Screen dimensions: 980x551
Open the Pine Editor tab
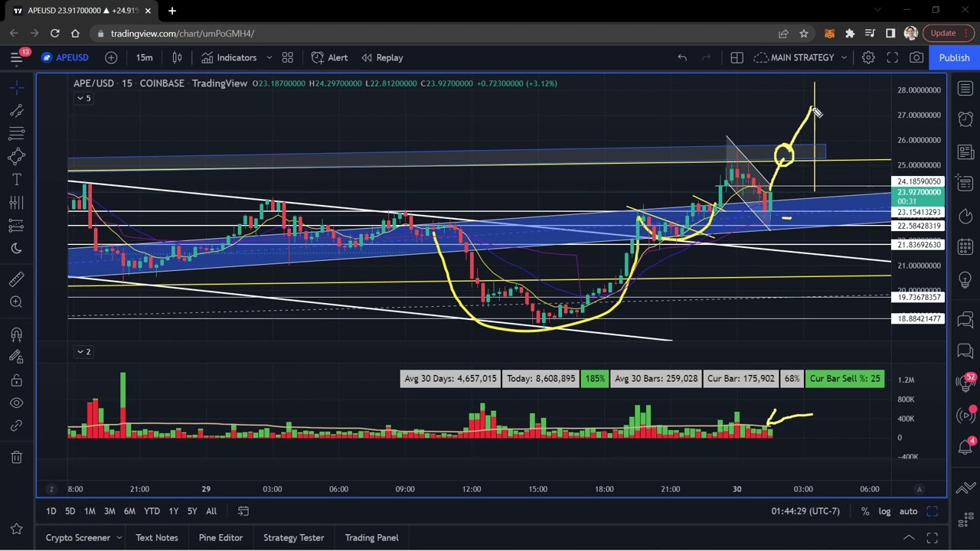coord(220,537)
